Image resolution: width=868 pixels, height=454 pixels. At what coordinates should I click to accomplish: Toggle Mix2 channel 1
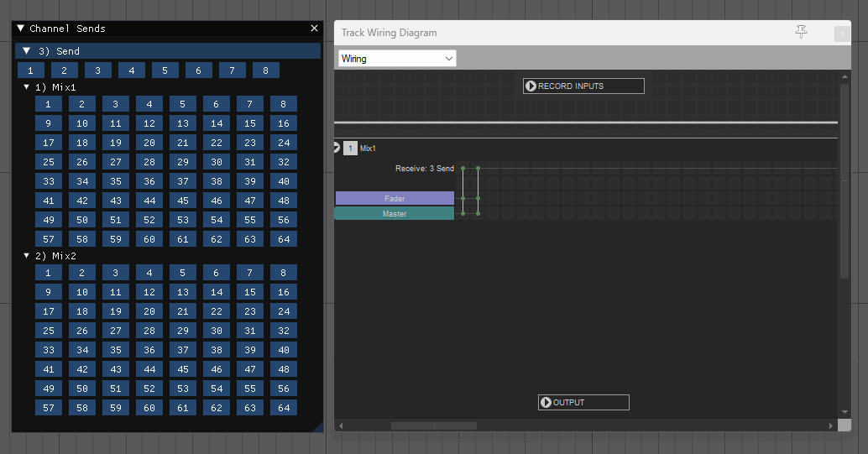[49, 273]
